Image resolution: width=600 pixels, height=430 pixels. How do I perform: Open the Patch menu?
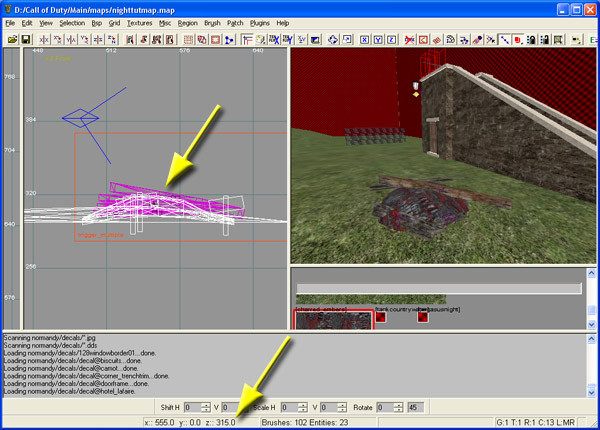tap(235, 23)
